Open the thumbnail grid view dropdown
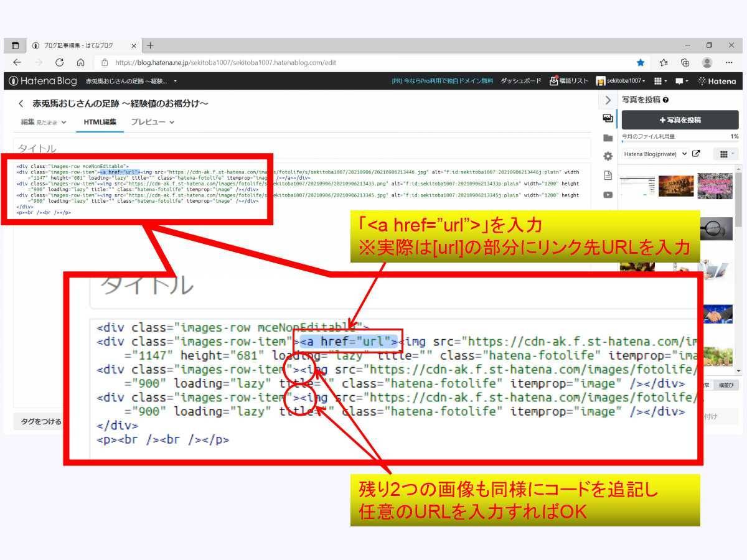This screenshot has height=560, width=747. (727, 154)
